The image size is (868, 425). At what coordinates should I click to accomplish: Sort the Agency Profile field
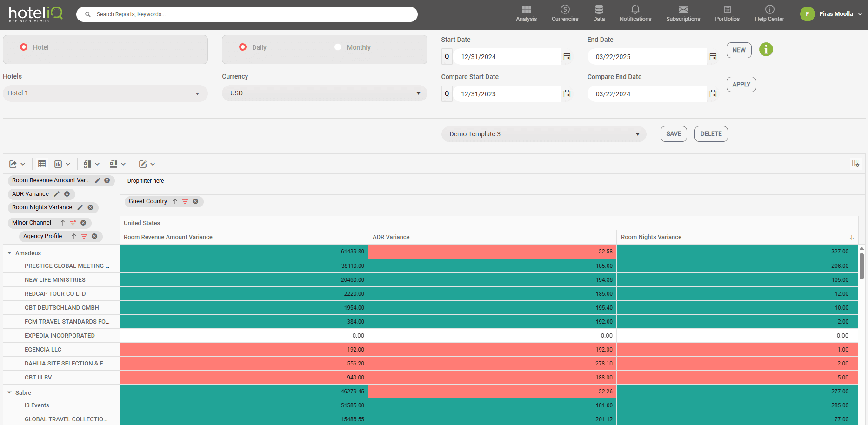pos(74,236)
